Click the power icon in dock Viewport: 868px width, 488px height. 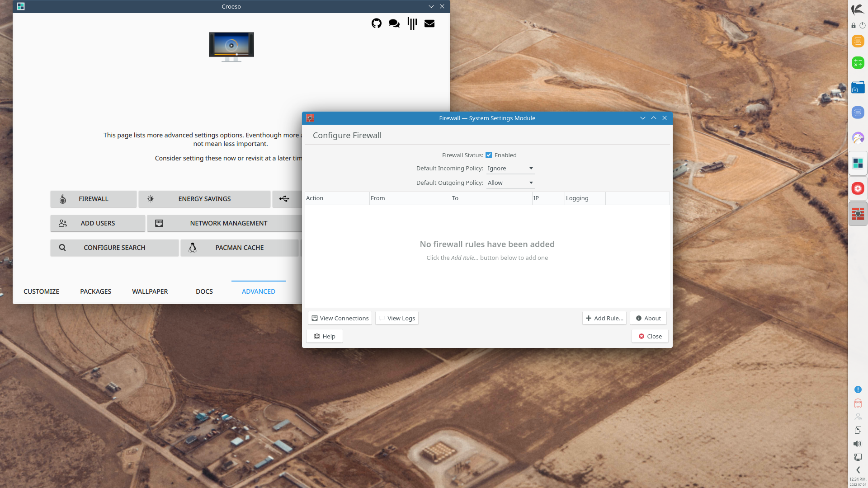point(863,26)
